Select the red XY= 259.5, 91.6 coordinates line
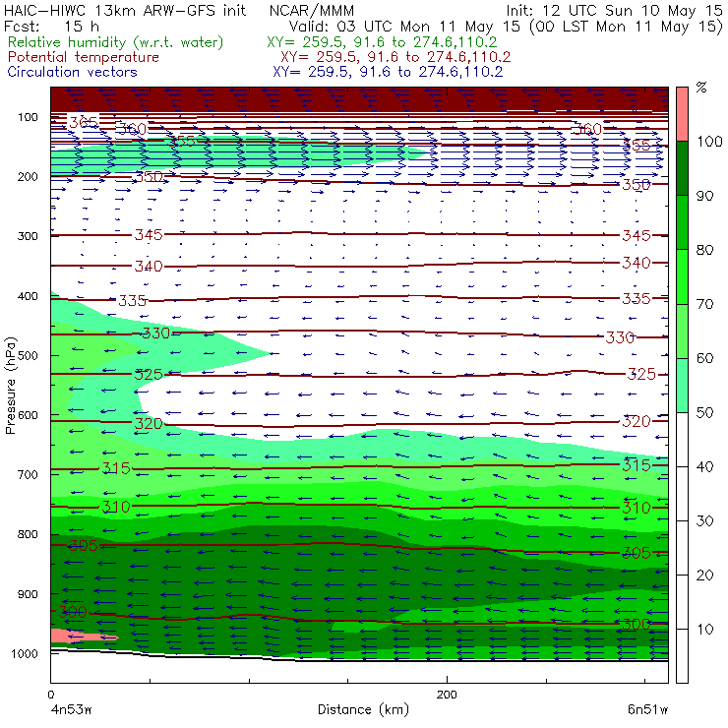728x728 pixels. click(x=395, y=57)
